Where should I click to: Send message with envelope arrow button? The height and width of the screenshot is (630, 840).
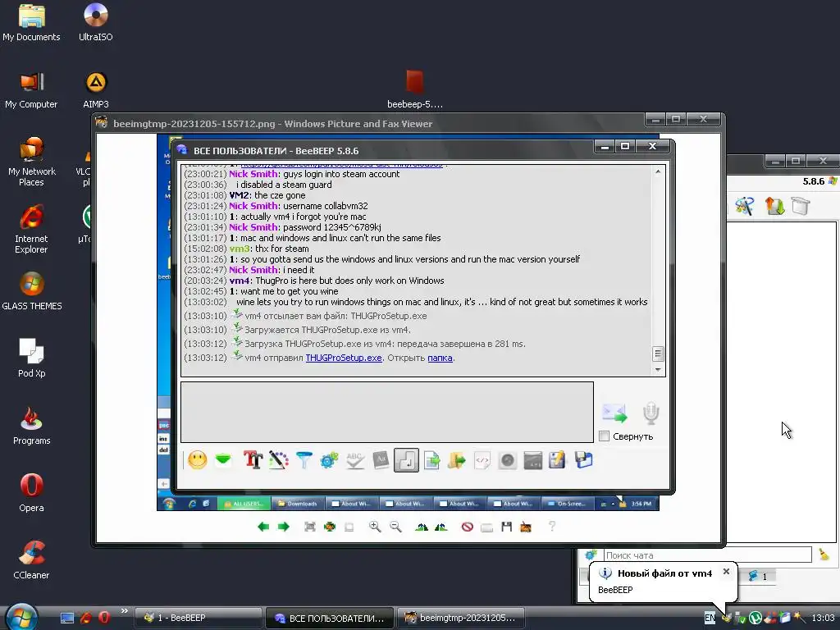pos(614,413)
